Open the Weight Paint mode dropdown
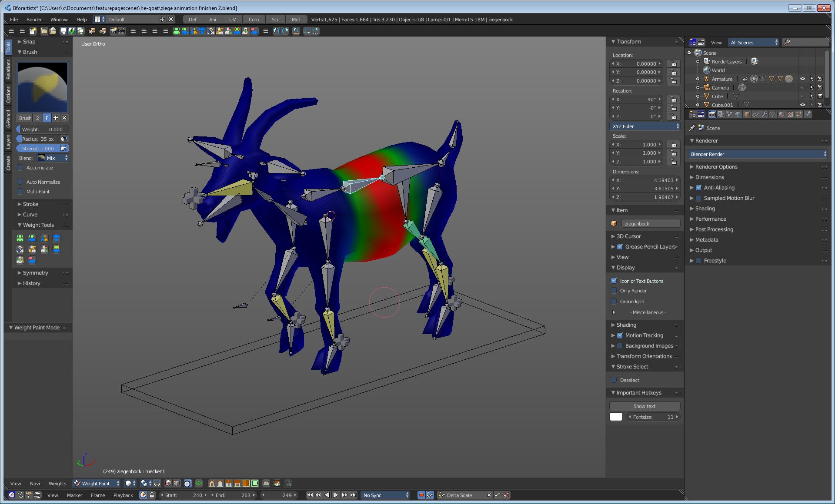The width and height of the screenshot is (835, 504). 97,483
